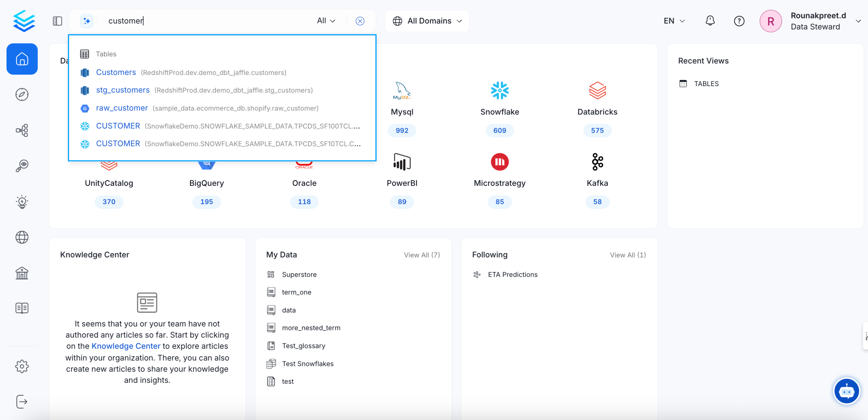
Task: Open the lineage diagram icon in sidebar
Action: click(x=22, y=130)
